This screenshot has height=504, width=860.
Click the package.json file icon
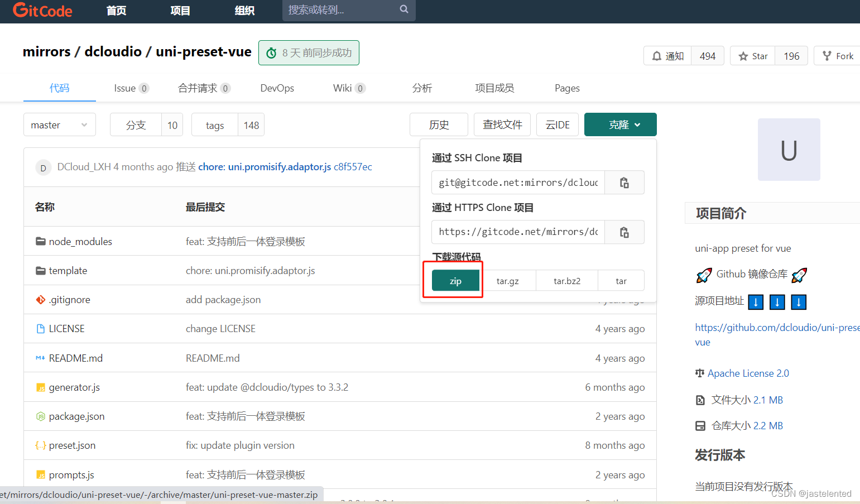(x=41, y=416)
